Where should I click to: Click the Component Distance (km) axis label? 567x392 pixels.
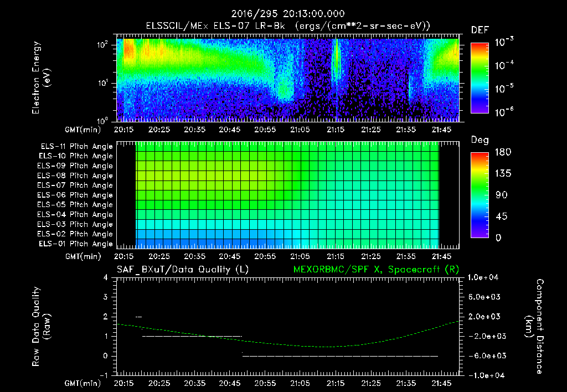point(534,327)
